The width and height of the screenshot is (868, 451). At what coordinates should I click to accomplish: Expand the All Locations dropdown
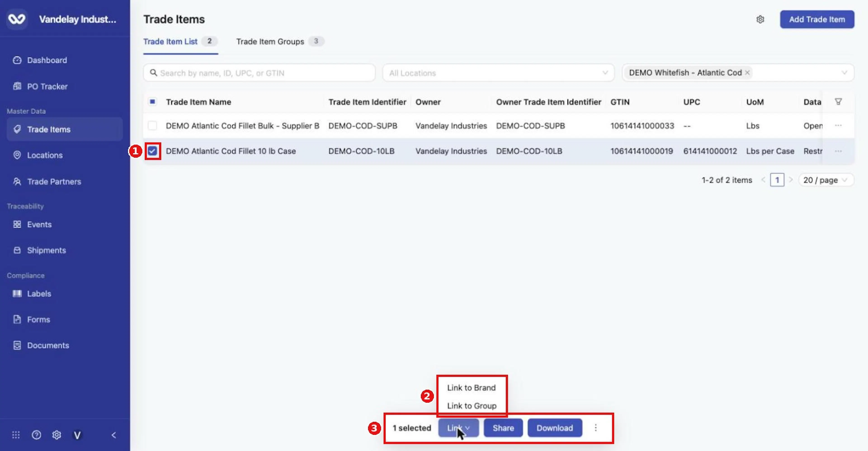tap(498, 73)
